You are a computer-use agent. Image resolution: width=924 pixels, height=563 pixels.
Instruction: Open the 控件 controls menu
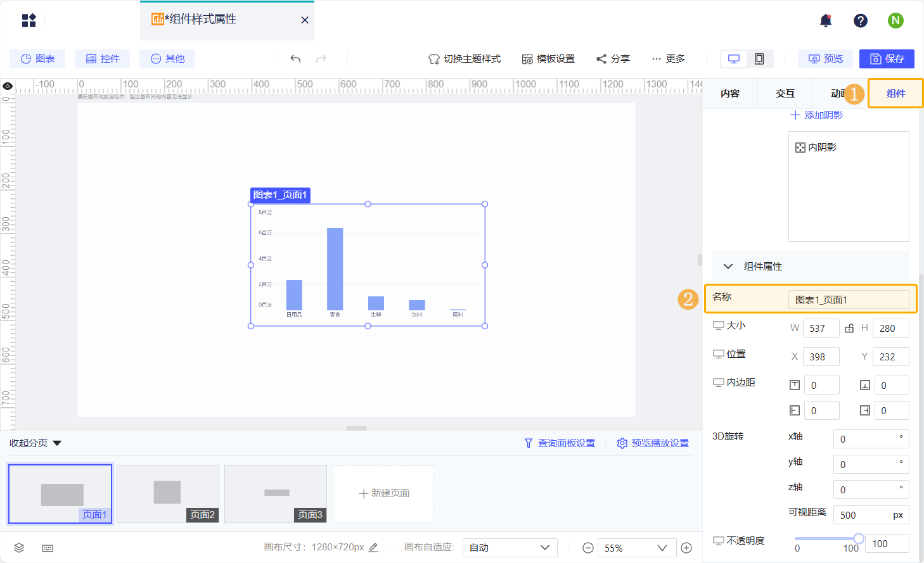click(x=103, y=59)
